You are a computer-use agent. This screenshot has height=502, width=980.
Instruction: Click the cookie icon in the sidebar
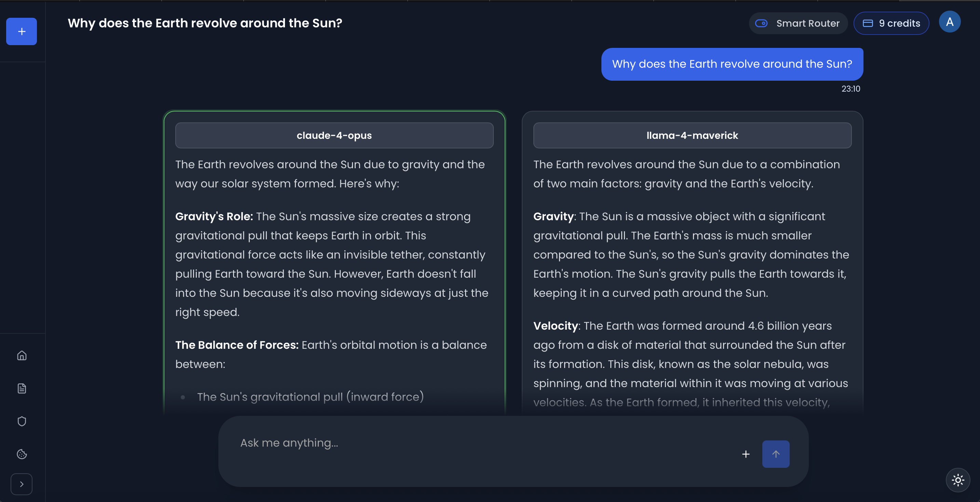[x=22, y=454]
